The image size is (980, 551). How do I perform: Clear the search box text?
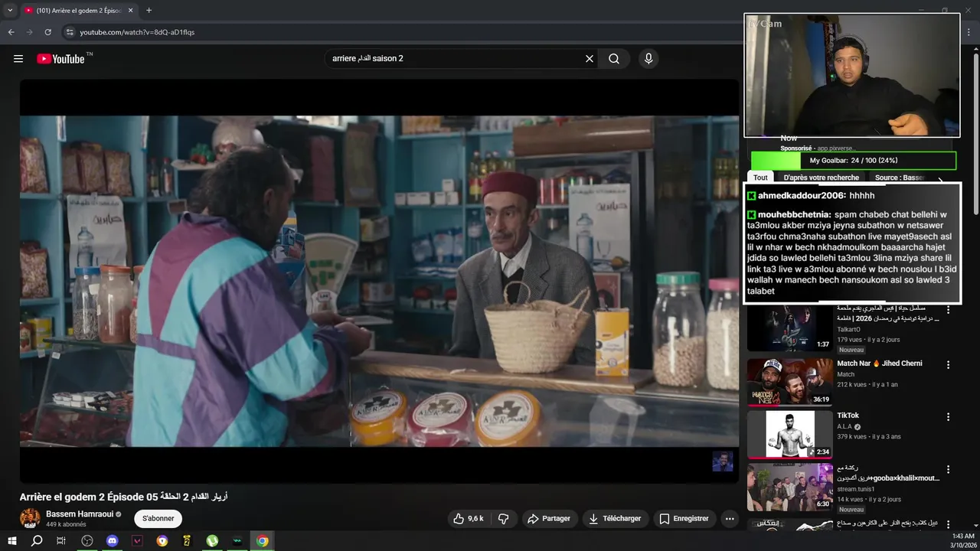(590, 59)
